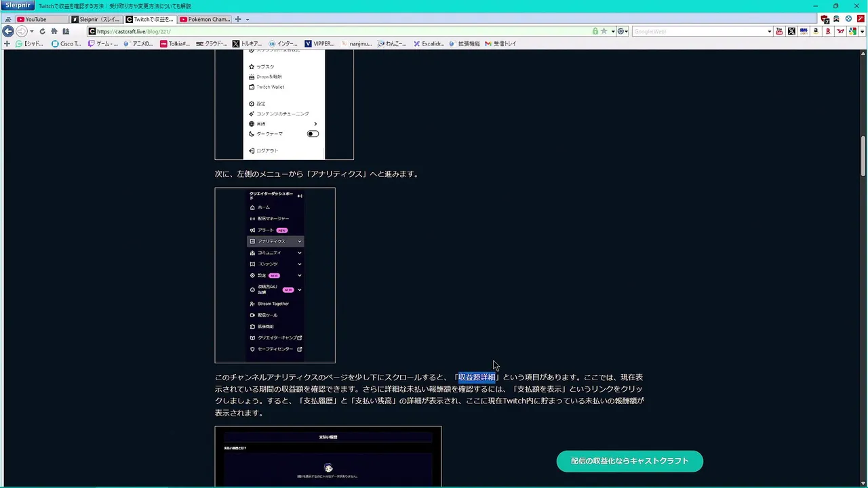Open the VIPPER... bookmark

(x=320, y=43)
